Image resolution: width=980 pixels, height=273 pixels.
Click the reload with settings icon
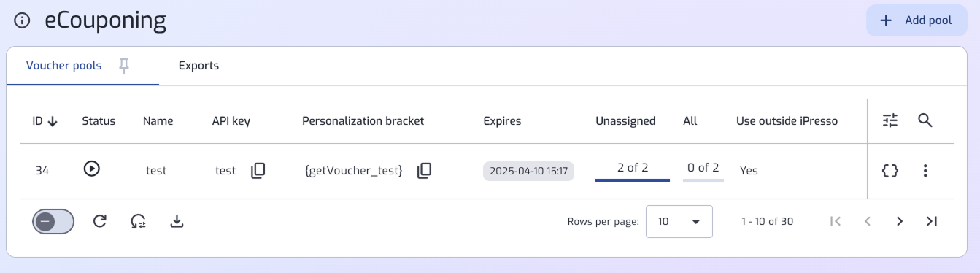pos(138,221)
